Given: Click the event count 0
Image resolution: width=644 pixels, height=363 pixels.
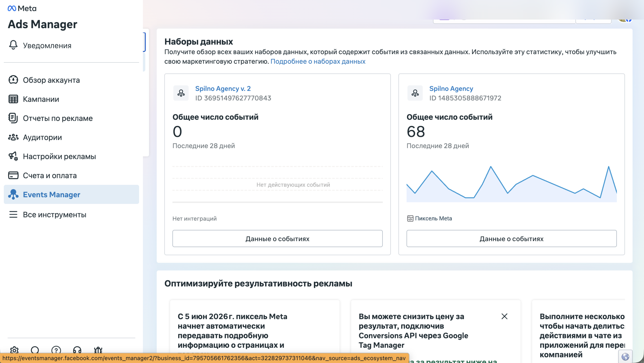Looking at the screenshot, I should [x=177, y=131].
